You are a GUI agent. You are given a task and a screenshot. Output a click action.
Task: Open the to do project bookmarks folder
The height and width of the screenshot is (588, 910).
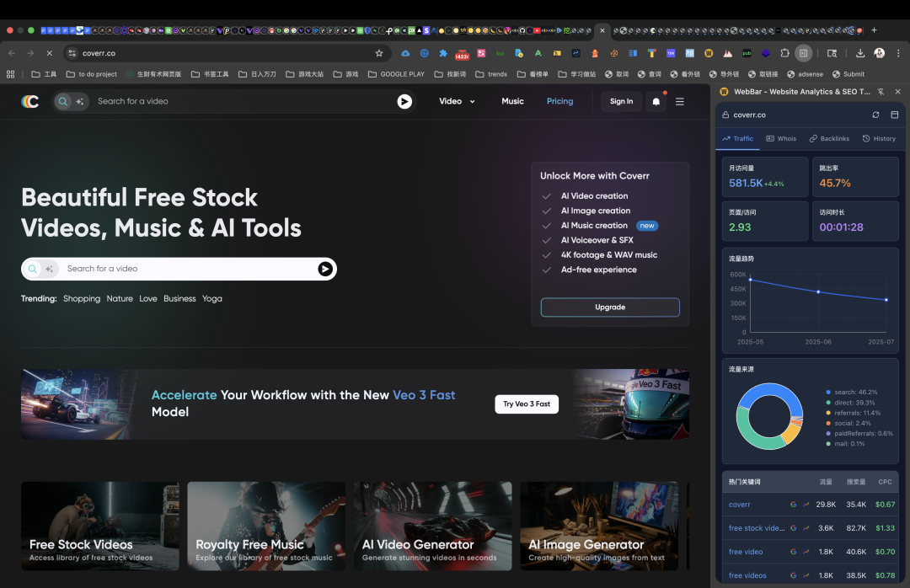(92, 74)
